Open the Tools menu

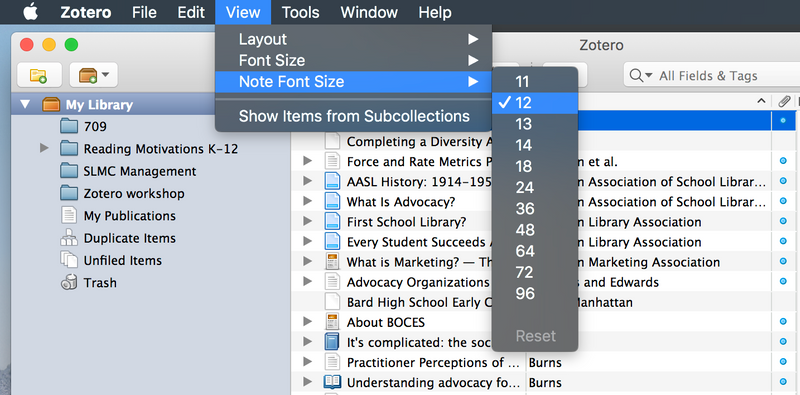301,12
